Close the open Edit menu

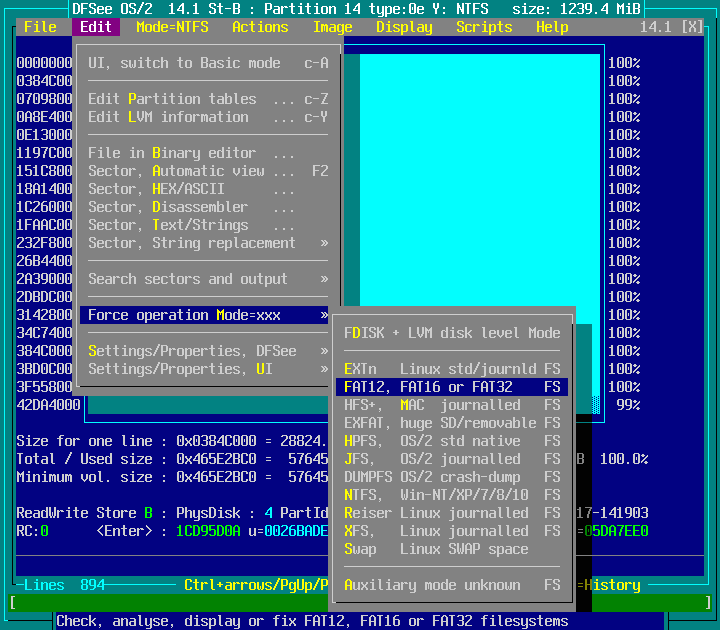pos(96,27)
